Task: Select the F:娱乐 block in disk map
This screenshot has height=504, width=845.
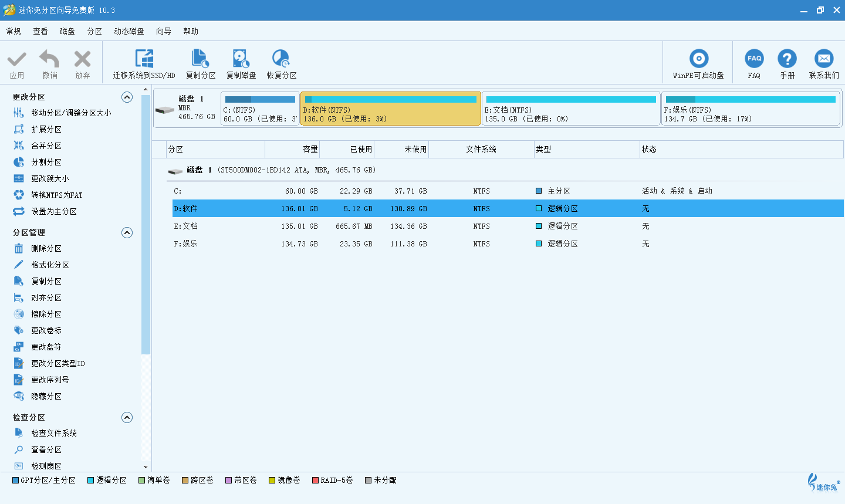Action: (751, 109)
